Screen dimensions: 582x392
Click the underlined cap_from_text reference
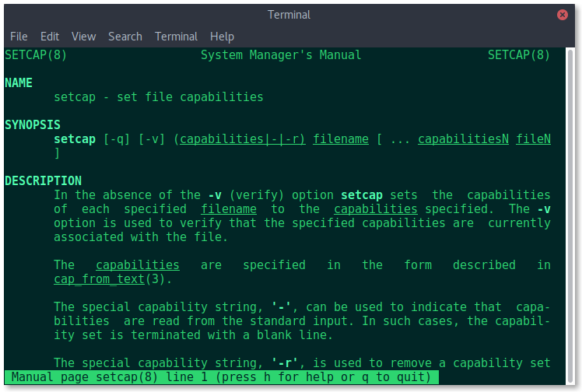tap(99, 279)
